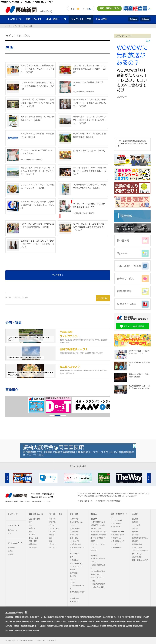The width and height of the screenshot is (156, 644).
Task: Open the birthday cake icon for 祝い日新聞
Action: [145, 240]
